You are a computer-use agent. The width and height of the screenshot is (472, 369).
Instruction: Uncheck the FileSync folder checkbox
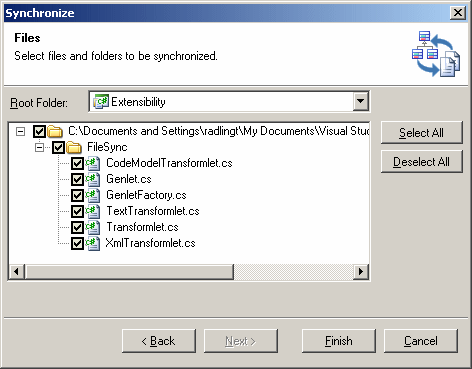pos(58,147)
